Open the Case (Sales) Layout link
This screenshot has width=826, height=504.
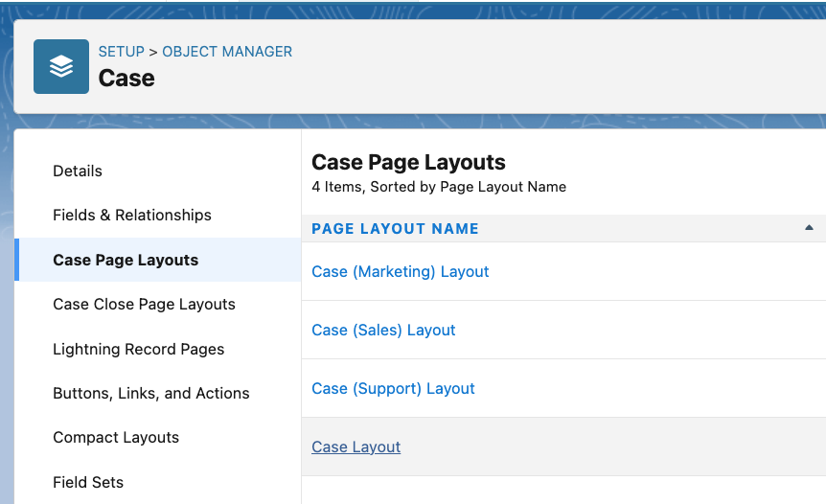click(x=383, y=330)
